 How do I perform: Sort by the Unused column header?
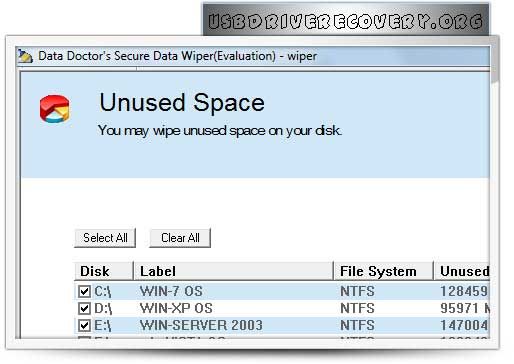click(x=462, y=271)
